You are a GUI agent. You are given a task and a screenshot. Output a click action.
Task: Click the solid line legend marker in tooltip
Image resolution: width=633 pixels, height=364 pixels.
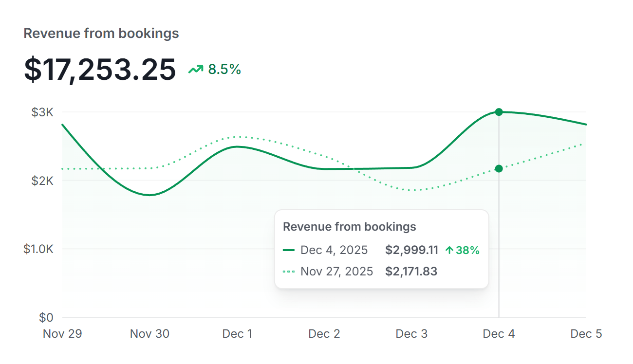pos(289,250)
